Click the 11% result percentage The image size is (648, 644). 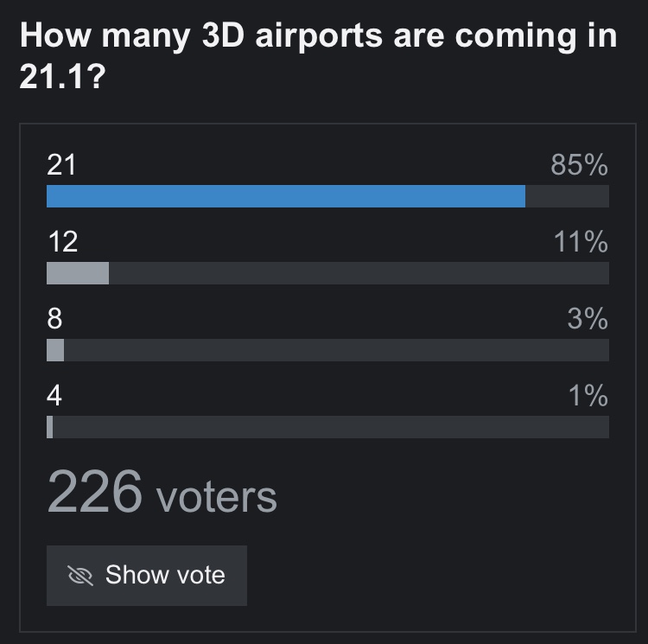point(581,241)
